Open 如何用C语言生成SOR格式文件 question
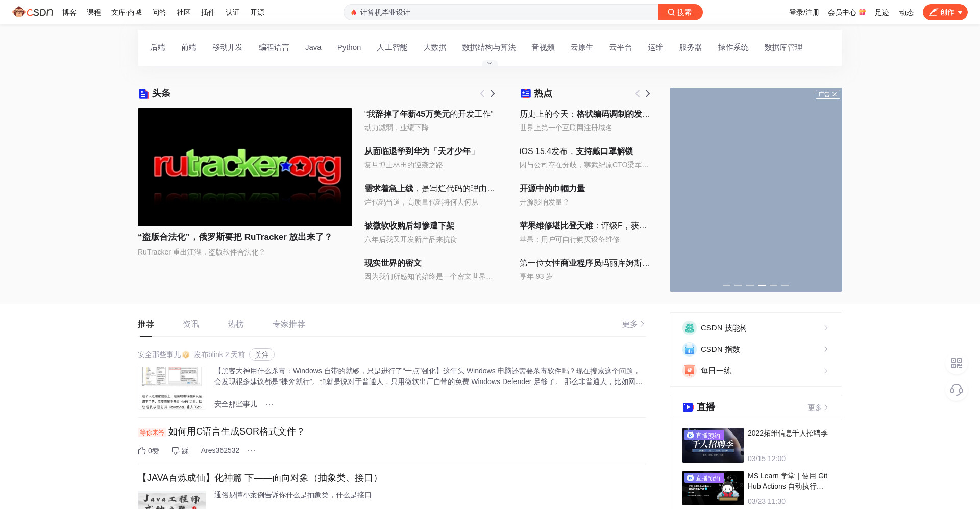 pos(236,431)
